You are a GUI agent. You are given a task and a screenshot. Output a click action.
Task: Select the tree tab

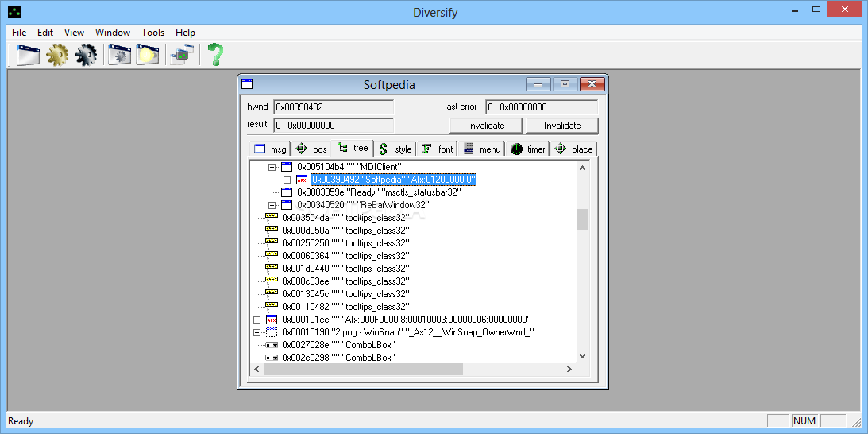click(352, 148)
